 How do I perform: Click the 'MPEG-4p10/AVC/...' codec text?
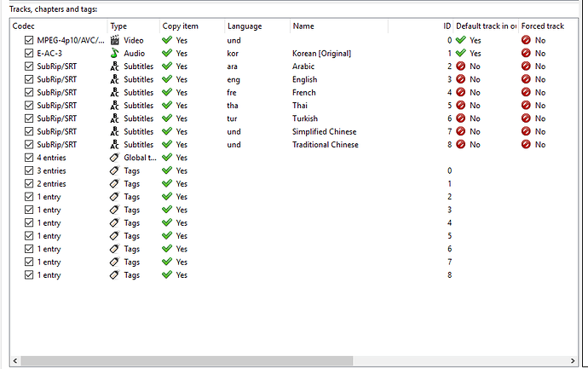(x=71, y=40)
